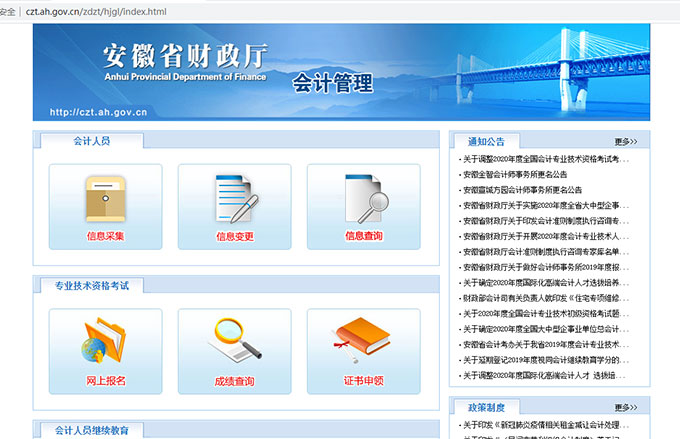Click the 信息变更 document-with-pen icon
Screen dimensions: 680x439
tap(235, 199)
